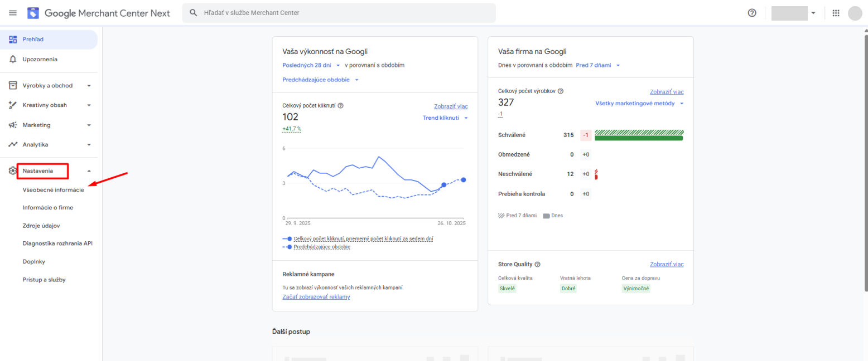The width and height of the screenshot is (868, 361).
Task: Click info icon beside Celkový počet kliknutí
Action: 340,105
